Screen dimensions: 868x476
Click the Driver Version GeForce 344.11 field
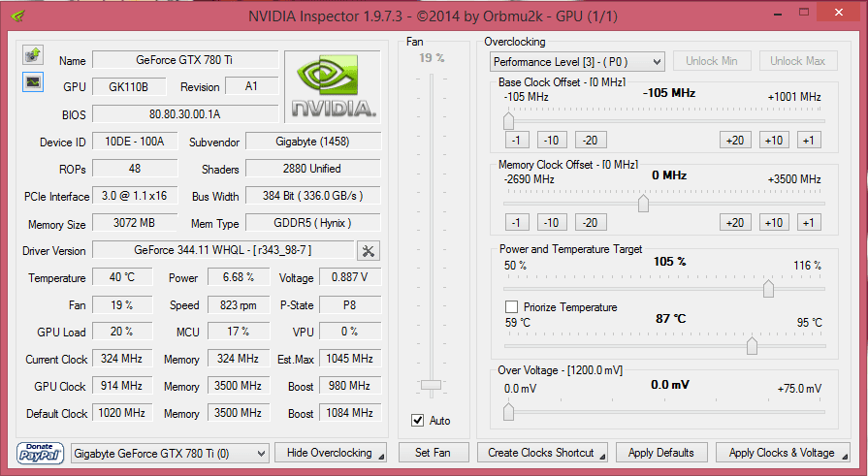223,250
